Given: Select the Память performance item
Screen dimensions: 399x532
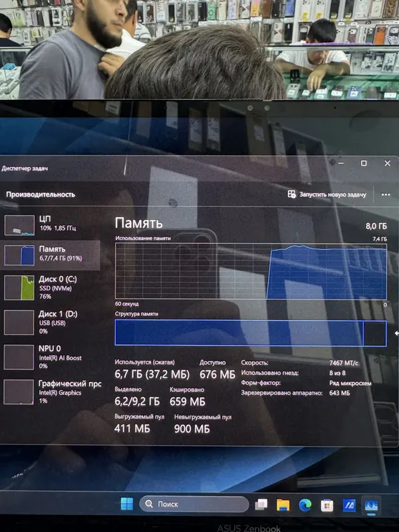Looking at the screenshot, I should click(x=51, y=255).
